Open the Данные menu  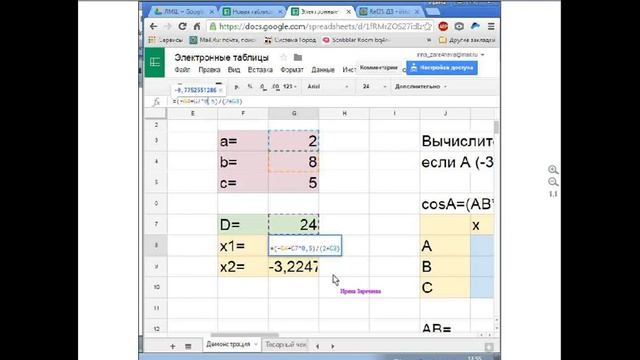coord(323,70)
